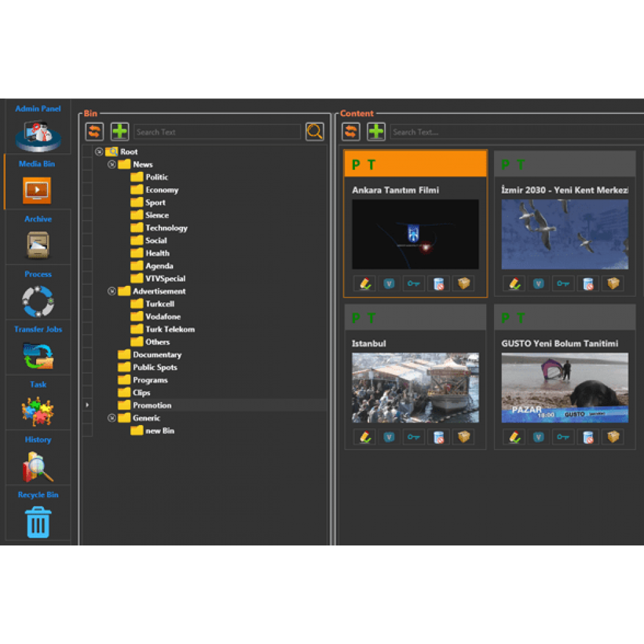
Task: Open the Process section icon
Action: [37, 300]
